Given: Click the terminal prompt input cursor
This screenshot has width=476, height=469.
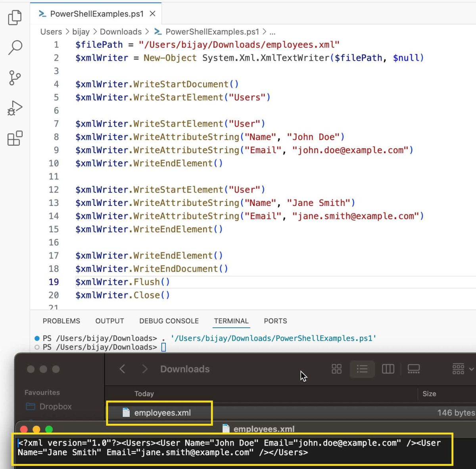Looking at the screenshot, I should point(163,348).
